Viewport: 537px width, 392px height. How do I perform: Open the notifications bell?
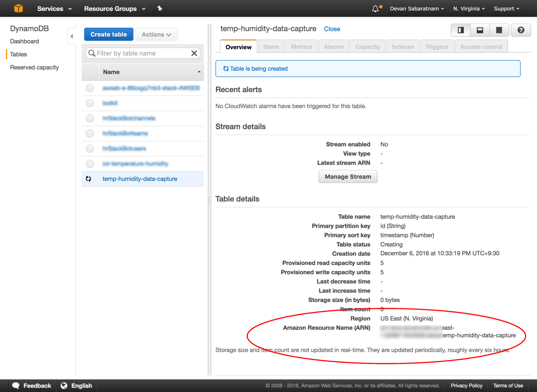[x=375, y=9]
